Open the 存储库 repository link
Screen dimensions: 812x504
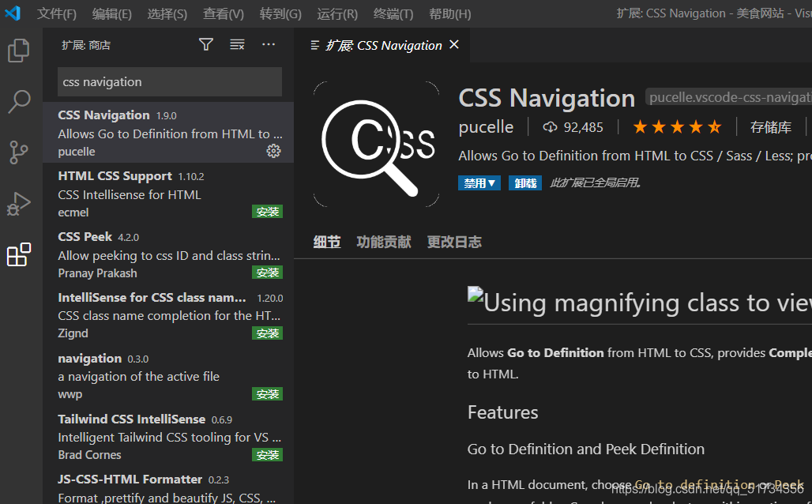[771, 127]
